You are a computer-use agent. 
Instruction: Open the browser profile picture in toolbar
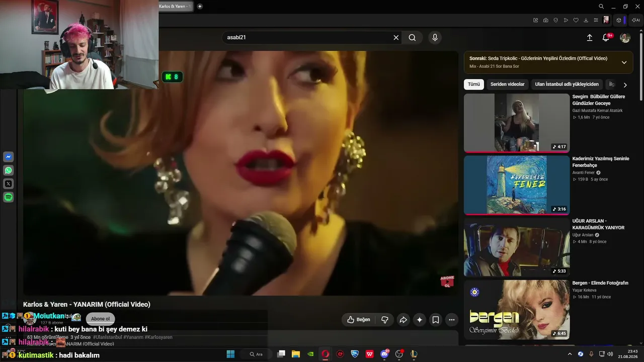606,20
